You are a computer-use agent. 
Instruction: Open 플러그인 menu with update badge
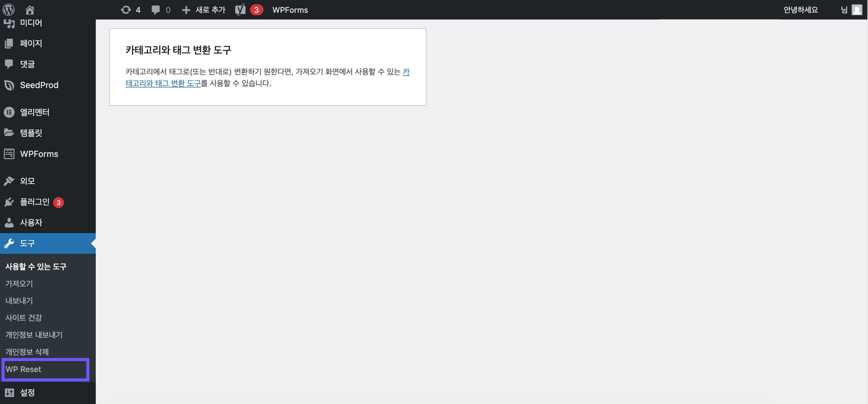(x=35, y=202)
